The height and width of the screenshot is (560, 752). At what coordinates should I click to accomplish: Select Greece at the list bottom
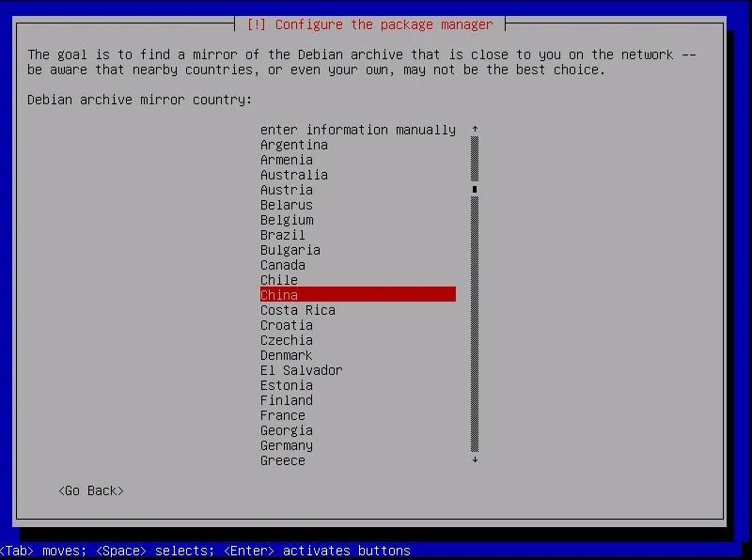pos(358,460)
